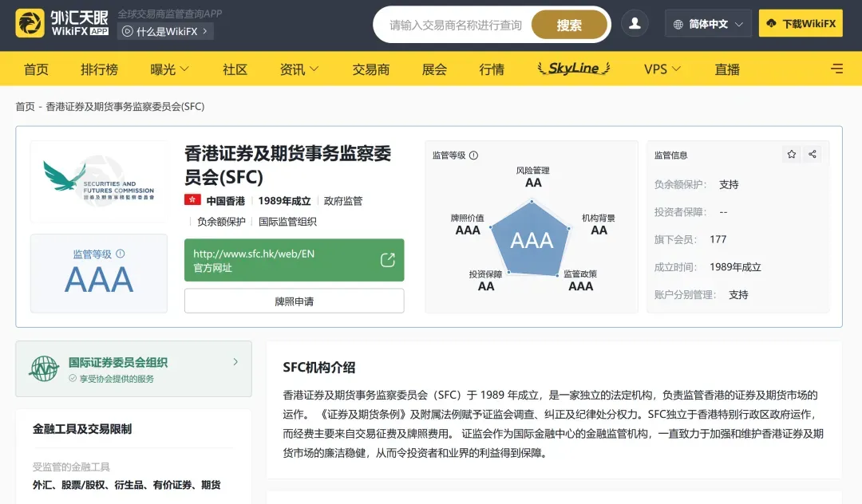
Task: Click info icon in AAA rating card
Action: click(x=121, y=254)
